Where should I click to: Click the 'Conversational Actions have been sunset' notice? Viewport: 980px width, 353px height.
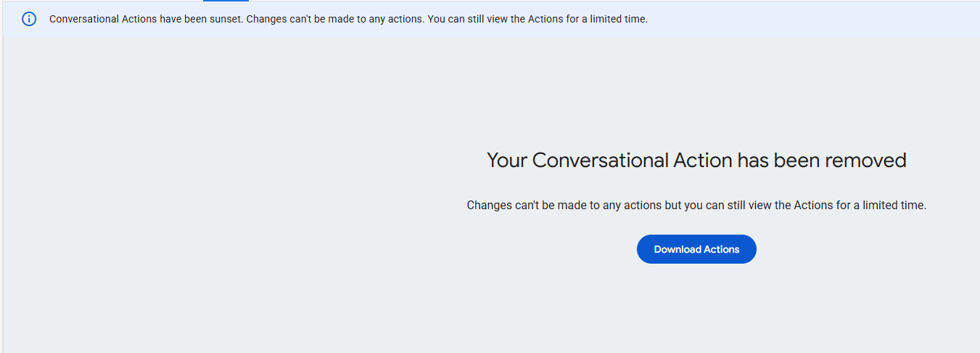tap(348, 19)
